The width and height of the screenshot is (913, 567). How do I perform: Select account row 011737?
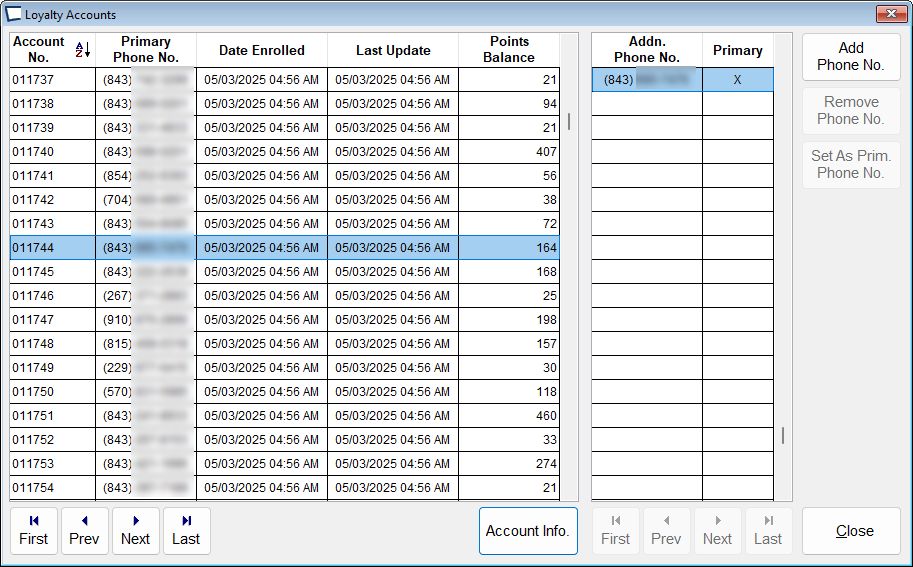pyautogui.click(x=52, y=80)
